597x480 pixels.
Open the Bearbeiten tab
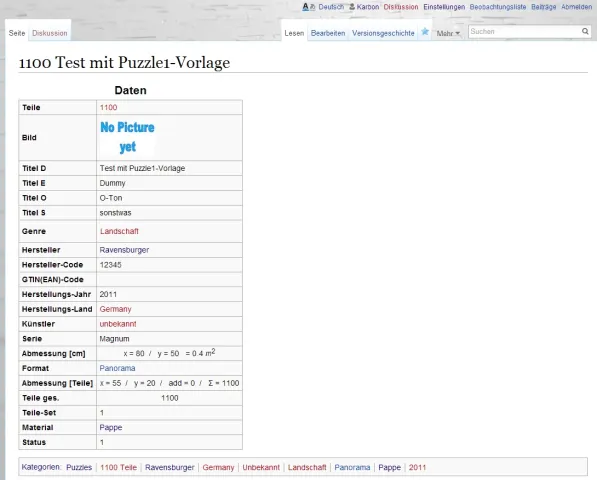tap(328, 33)
